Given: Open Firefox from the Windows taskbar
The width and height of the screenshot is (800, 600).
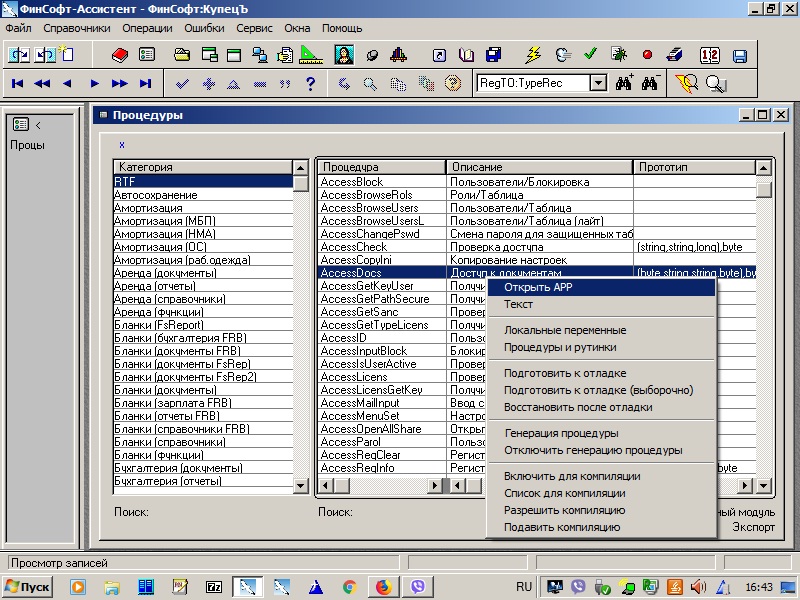Looking at the screenshot, I should pos(382,586).
